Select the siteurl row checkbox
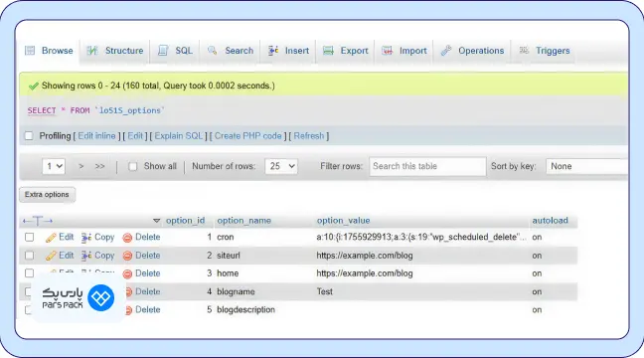This screenshot has width=644, height=358. click(29, 256)
